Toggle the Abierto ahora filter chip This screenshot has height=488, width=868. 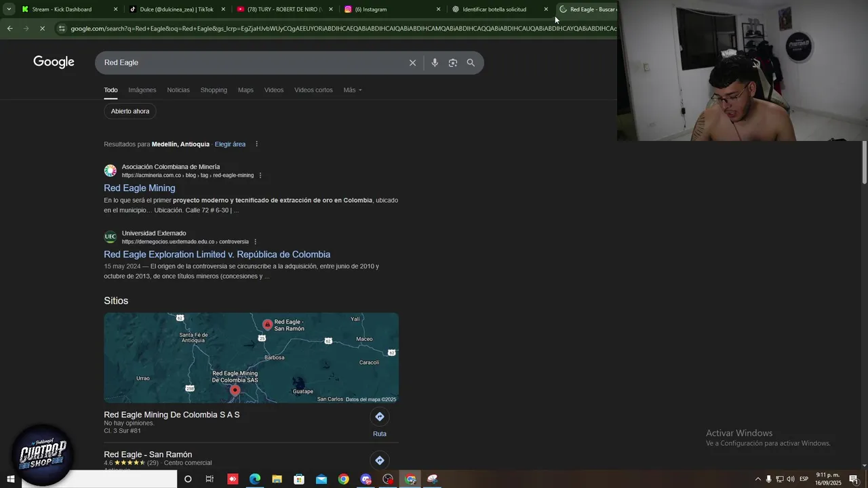point(130,111)
